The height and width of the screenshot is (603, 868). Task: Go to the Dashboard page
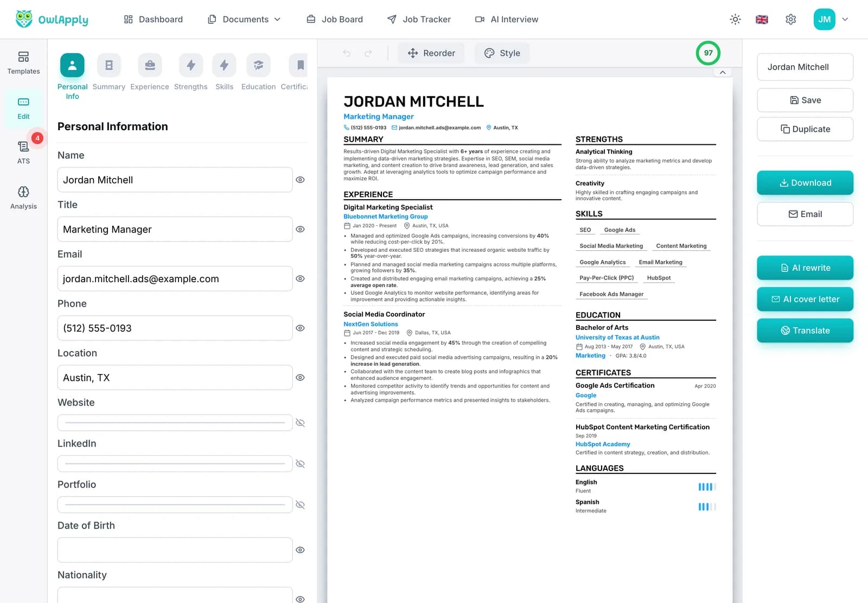coord(154,20)
